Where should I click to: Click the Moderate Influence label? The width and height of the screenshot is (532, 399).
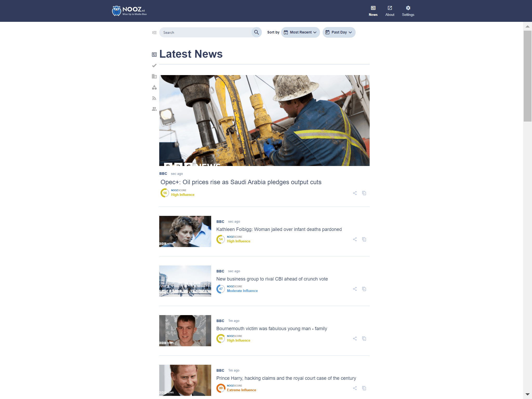[242, 291]
